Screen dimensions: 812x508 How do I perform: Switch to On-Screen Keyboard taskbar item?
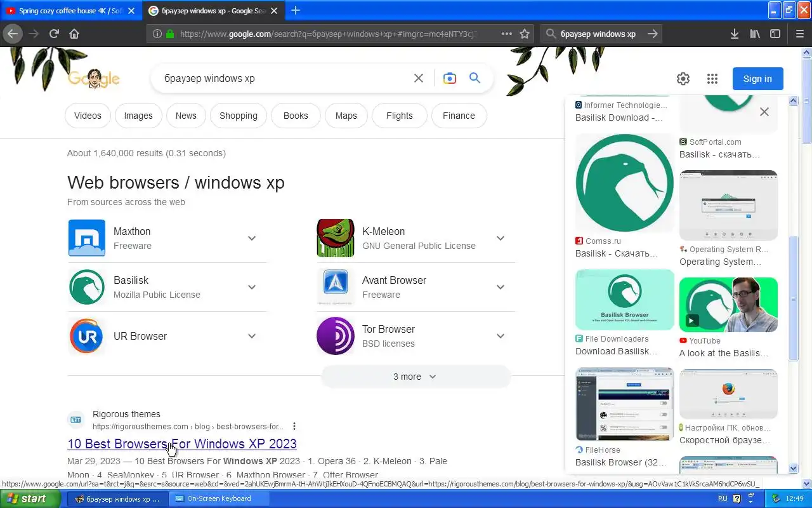tap(219, 498)
